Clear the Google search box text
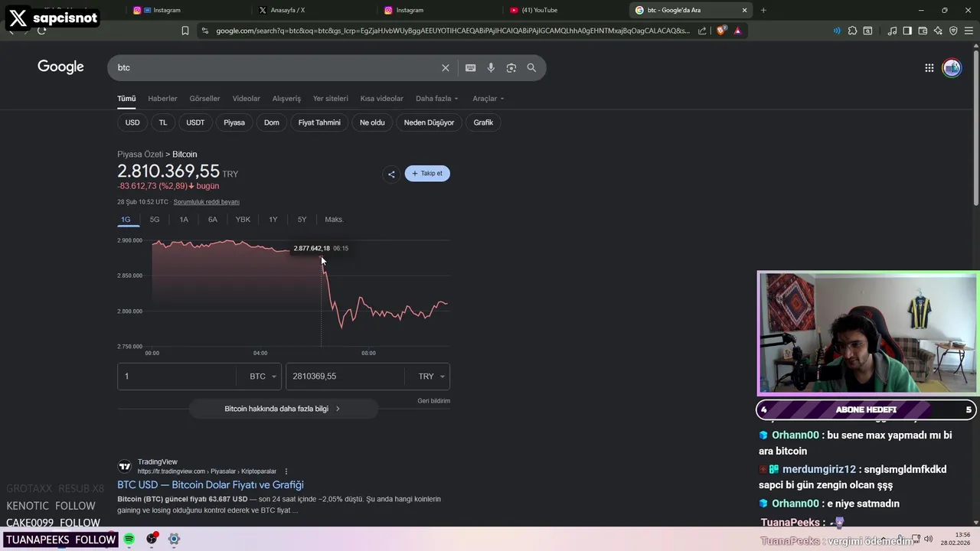Screen dimensions: 980x551 click(x=446, y=67)
